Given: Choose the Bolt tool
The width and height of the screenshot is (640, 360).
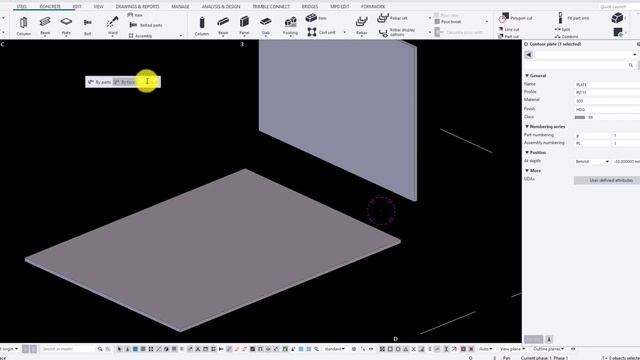Looking at the screenshot, I should point(87,26).
